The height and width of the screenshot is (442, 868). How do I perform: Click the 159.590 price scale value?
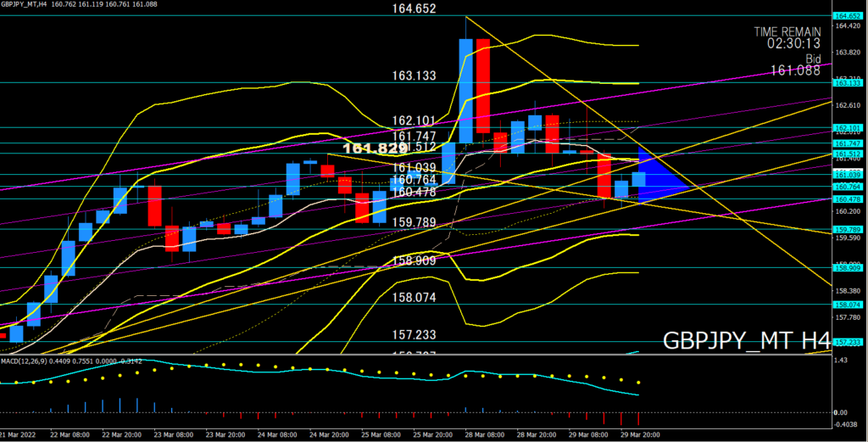pyautogui.click(x=848, y=238)
